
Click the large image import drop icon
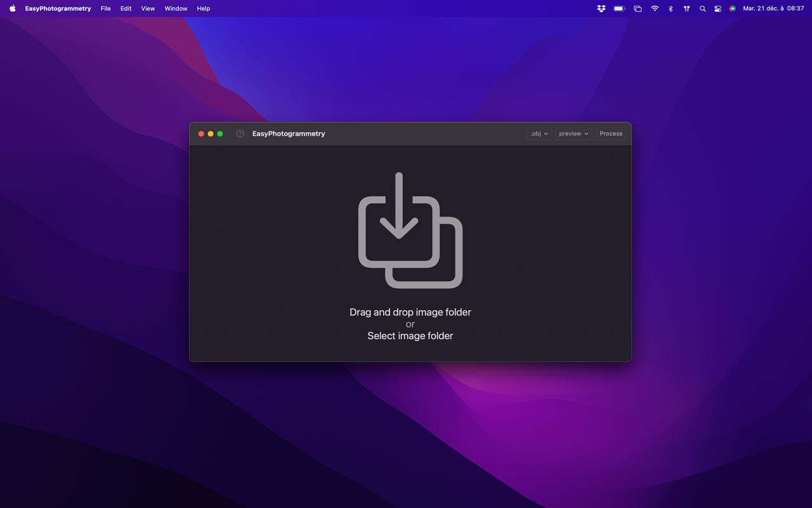[x=410, y=231]
